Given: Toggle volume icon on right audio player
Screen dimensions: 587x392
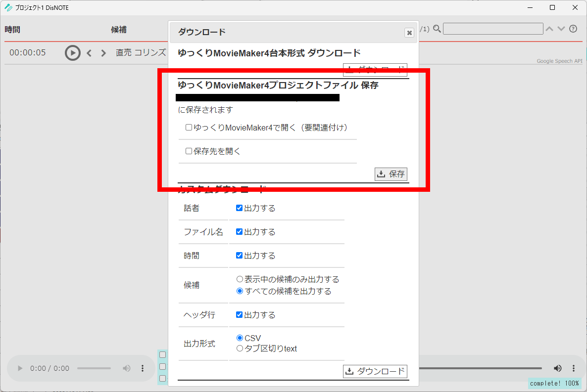Looking at the screenshot, I should tap(557, 368).
